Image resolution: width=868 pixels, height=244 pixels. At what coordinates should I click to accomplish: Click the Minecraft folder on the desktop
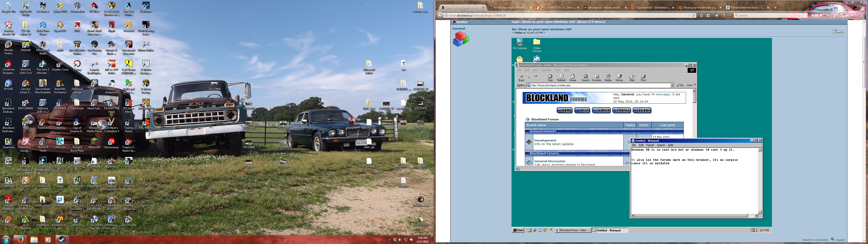coord(369,67)
